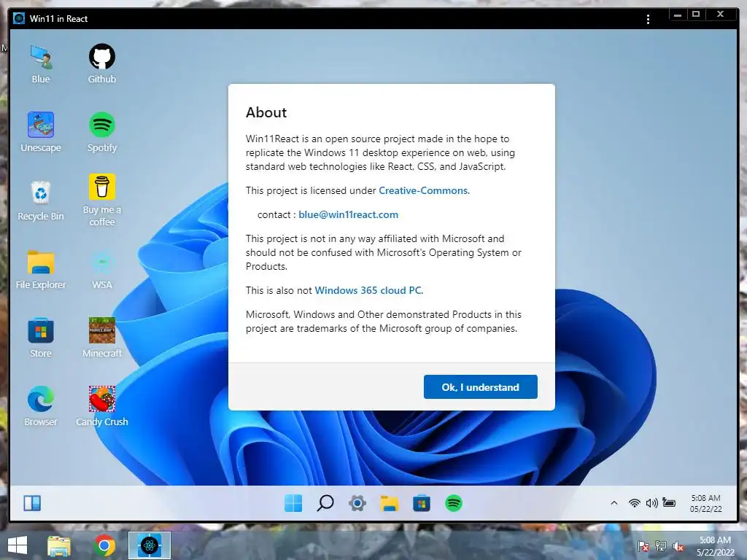Click the muted speaker icon in host tray
Viewport: 747px width, 560px height.
tap(678, 546)
